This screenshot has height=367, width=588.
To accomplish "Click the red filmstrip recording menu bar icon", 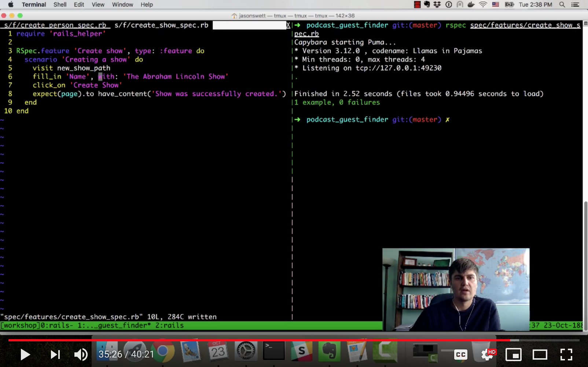I will (417, 4).
